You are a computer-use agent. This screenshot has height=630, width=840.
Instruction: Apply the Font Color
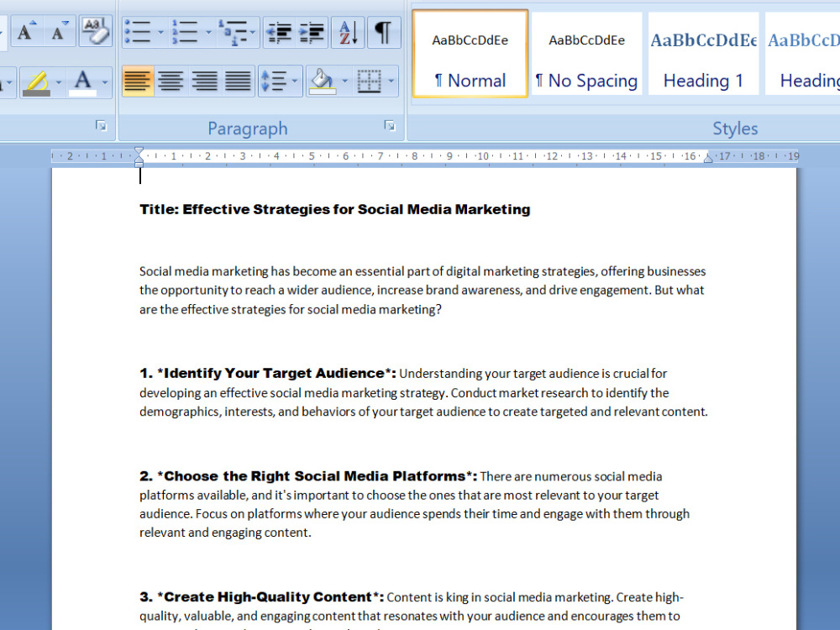point(82,82)
